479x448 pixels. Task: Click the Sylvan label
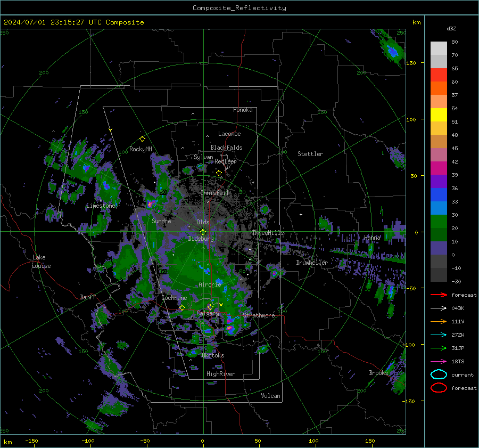click(203, 157)
